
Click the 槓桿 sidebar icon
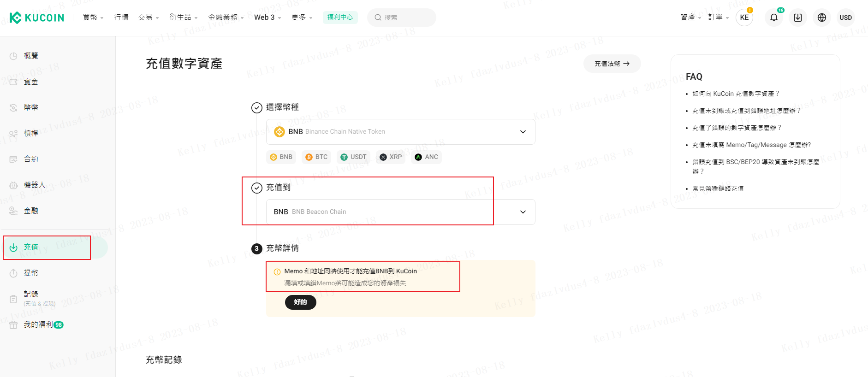point(13,134)
